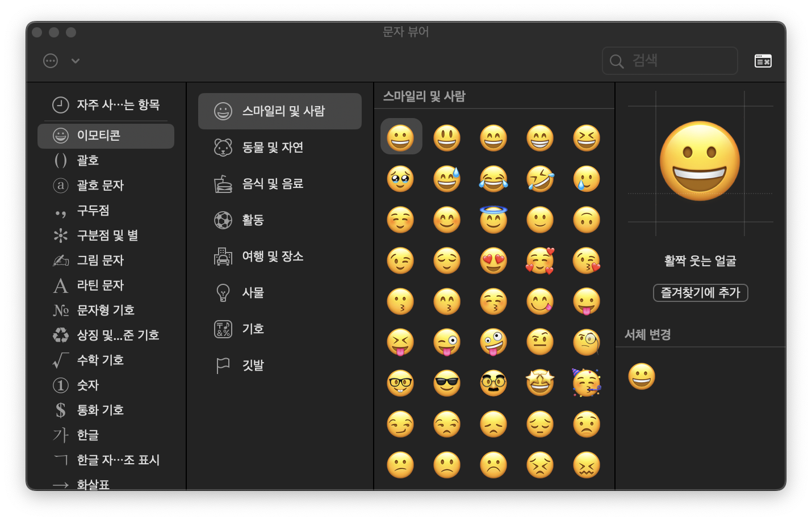The height and width of the screenshot is (521, 812).
Task: Open 한글 sidebar item
Action: pos(106,435)
